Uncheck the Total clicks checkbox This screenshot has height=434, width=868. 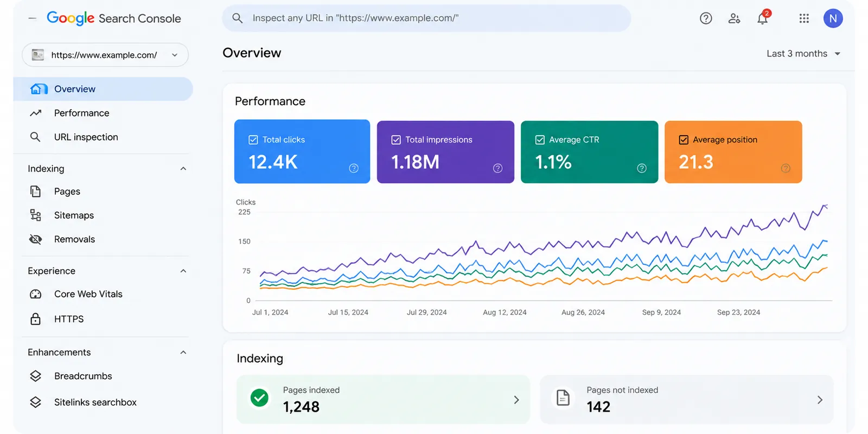[253, 140]
